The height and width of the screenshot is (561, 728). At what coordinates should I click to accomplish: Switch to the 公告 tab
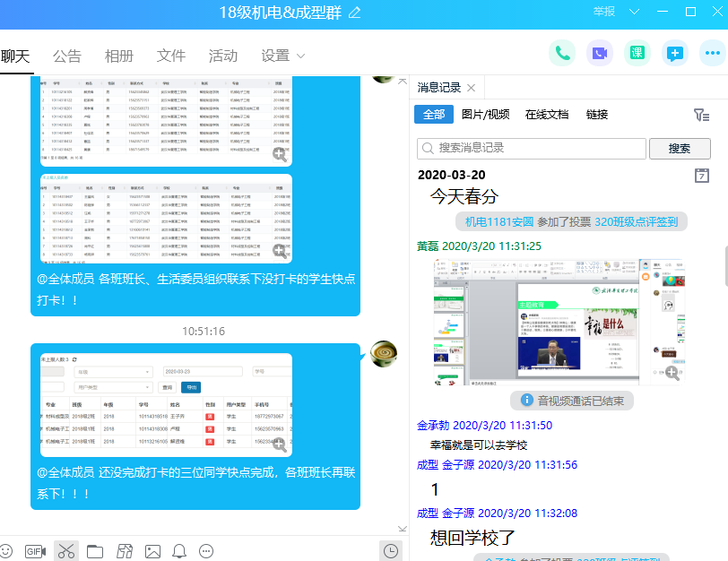67,56
